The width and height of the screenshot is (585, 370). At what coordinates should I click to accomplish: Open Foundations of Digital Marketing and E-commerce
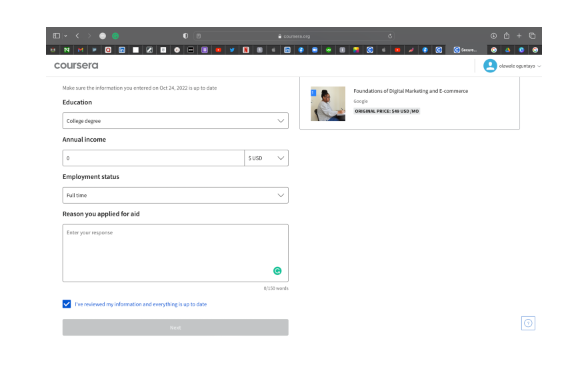(x=410, y=91)
